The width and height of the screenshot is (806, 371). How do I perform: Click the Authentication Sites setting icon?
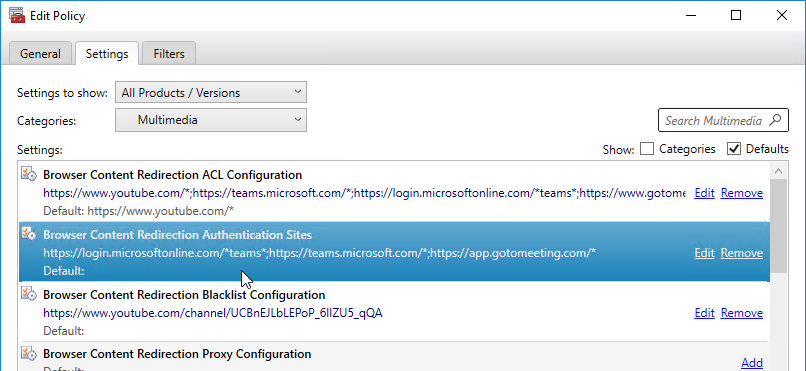point(29,233)
